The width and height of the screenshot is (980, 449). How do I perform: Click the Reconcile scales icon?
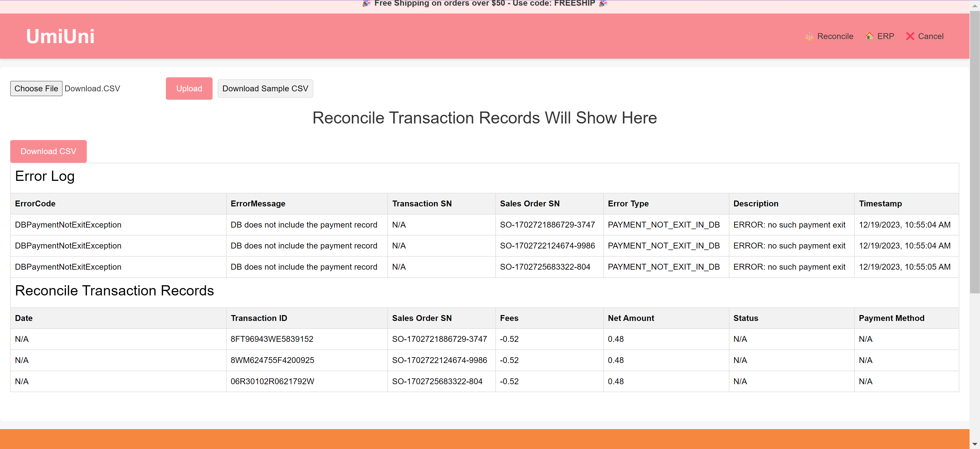click(x=809, y=36)
